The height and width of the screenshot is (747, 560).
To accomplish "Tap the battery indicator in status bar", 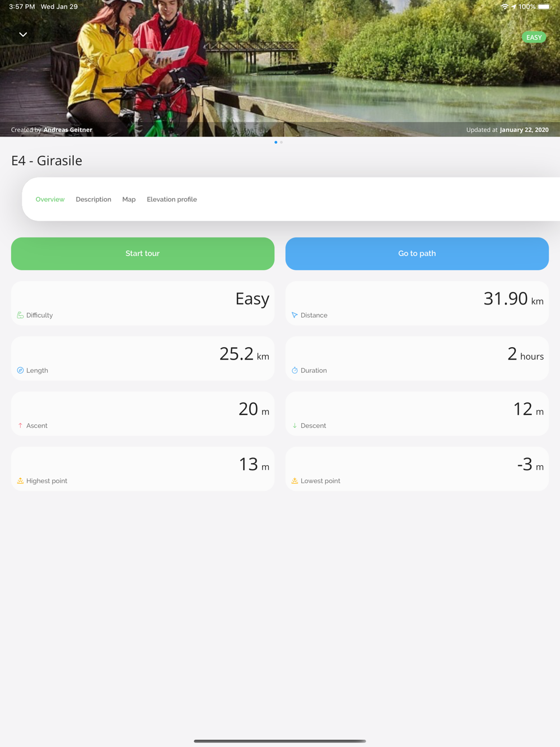I will (544, 7).
